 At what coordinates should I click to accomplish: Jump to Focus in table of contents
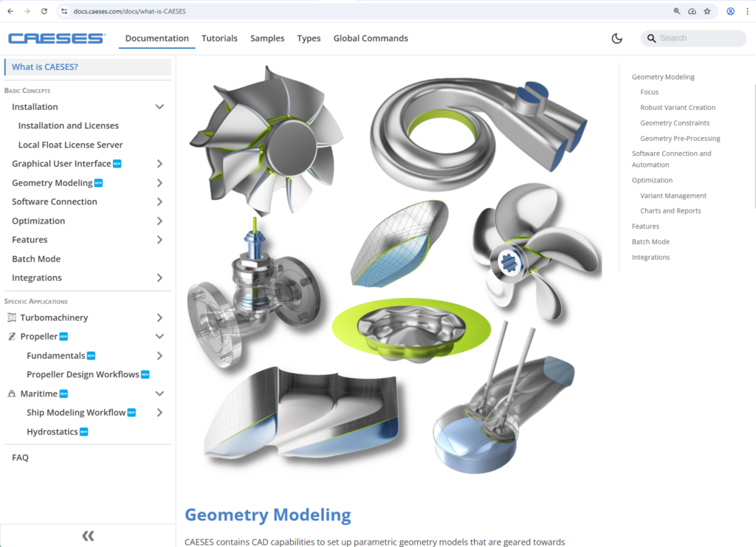click(649, 92)
